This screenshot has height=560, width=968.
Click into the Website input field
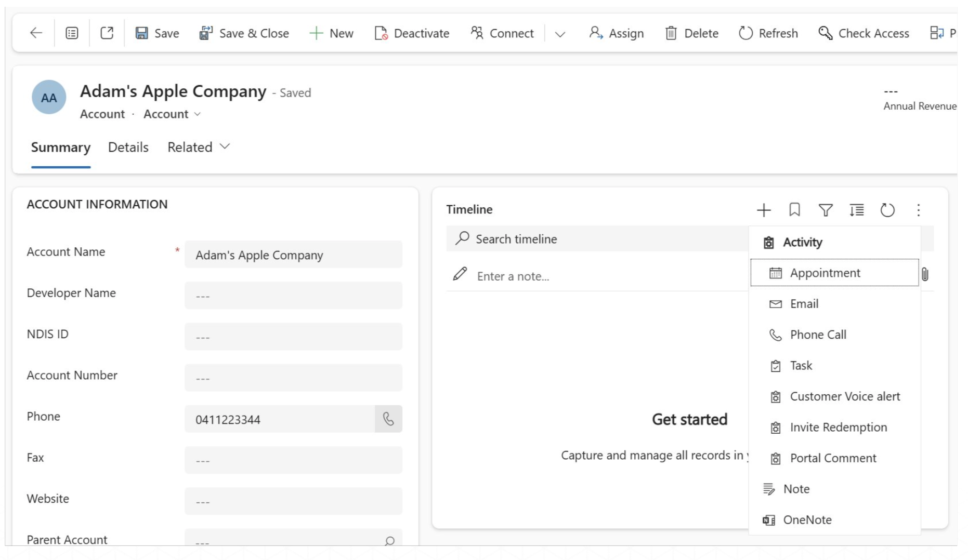(293, 501)
